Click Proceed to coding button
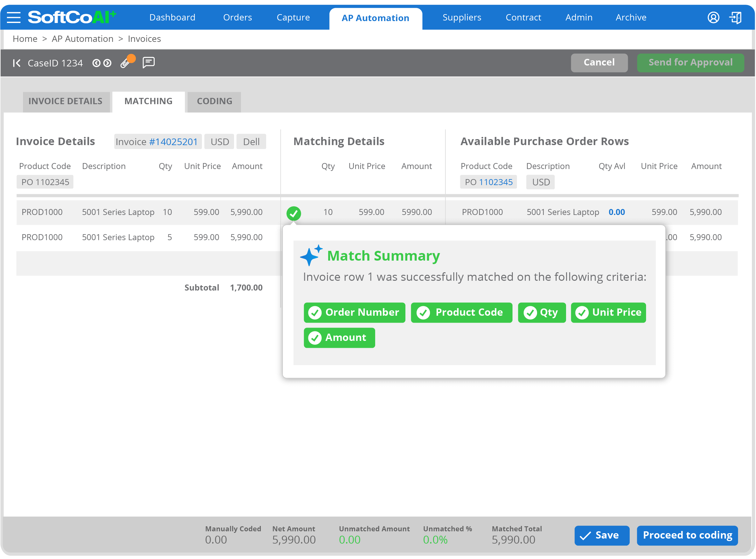Viewport: 756px width, 559px height. 687,535
